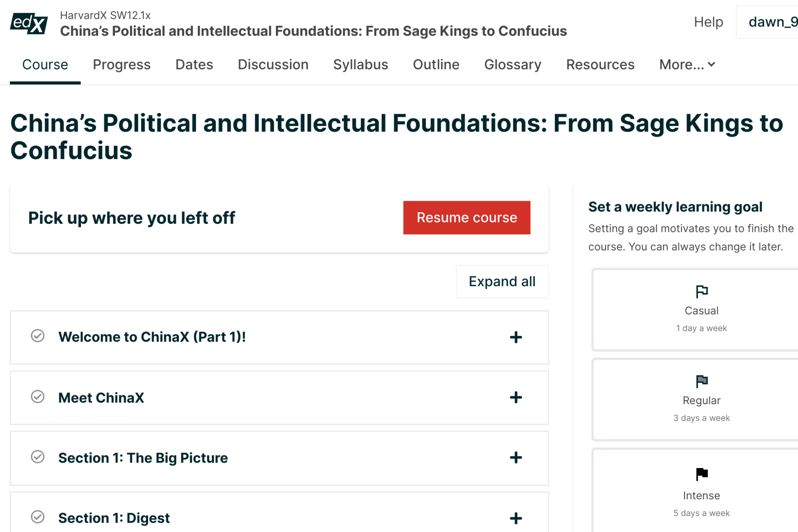Open the Help link in header
The height and width of the screenshot is (532, 798).
pos(708,22)
